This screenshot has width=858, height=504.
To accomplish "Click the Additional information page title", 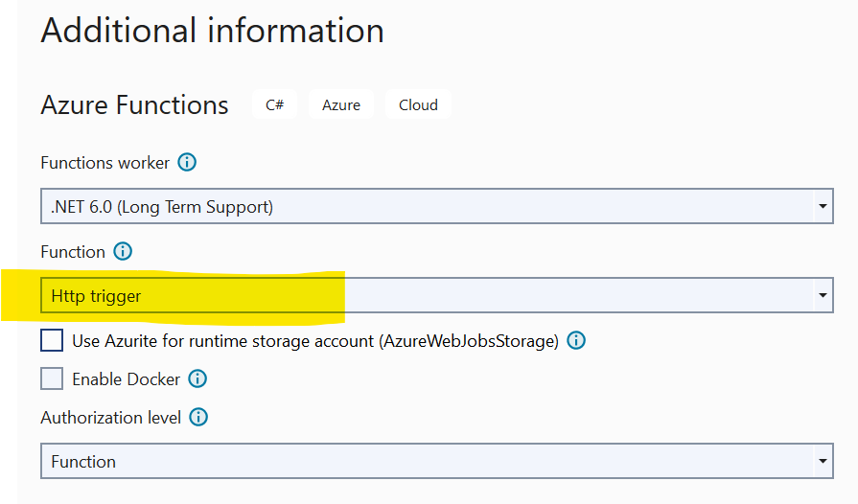I will [212, 31].
